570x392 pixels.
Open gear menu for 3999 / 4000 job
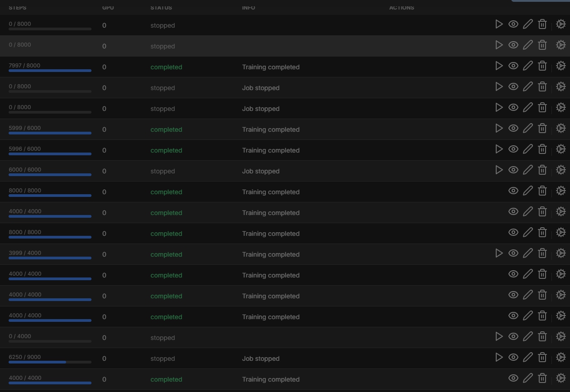click(x=561, y=253)
